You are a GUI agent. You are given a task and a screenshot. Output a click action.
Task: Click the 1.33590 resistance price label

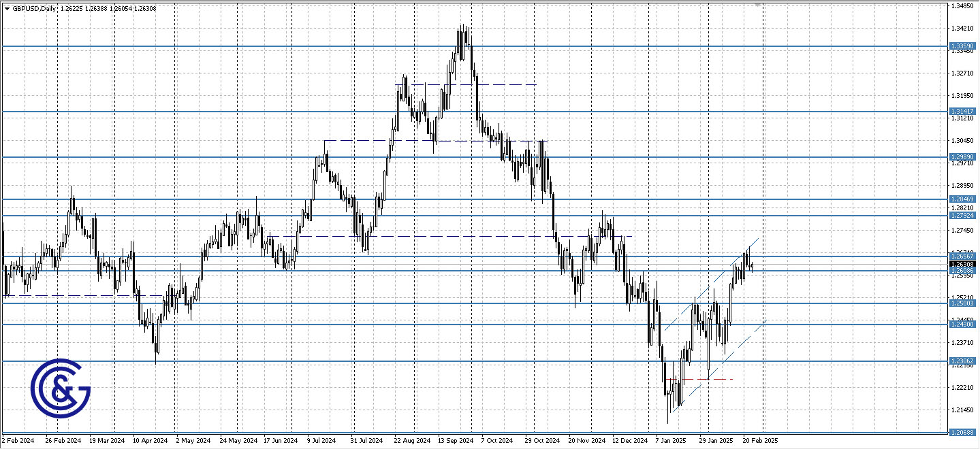click(963, 46)
